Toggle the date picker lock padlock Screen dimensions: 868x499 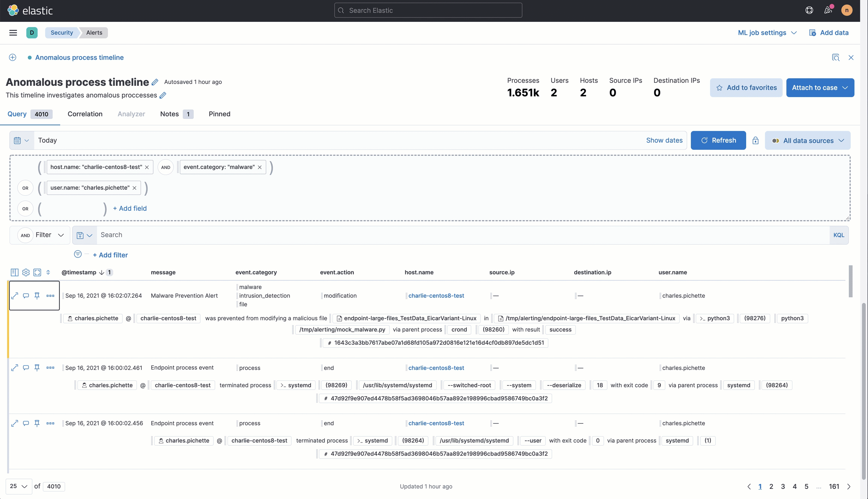pyautogui.click(x=756, y=140)
